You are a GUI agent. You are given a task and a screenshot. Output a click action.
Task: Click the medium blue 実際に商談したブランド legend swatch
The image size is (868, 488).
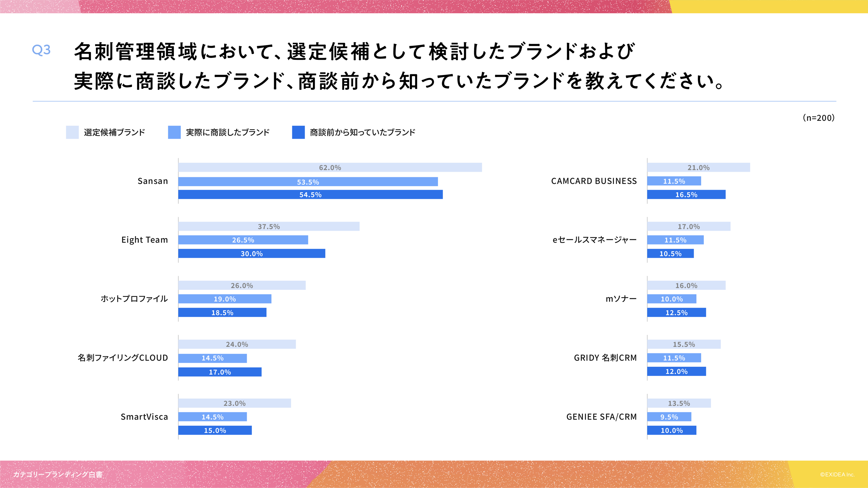(174, 132)
